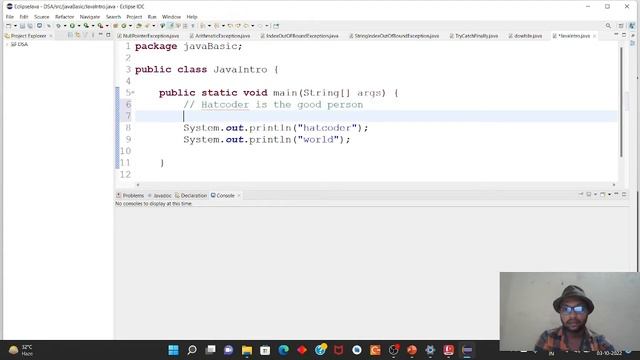Click the Save All toolbar icon

point(30,26)
